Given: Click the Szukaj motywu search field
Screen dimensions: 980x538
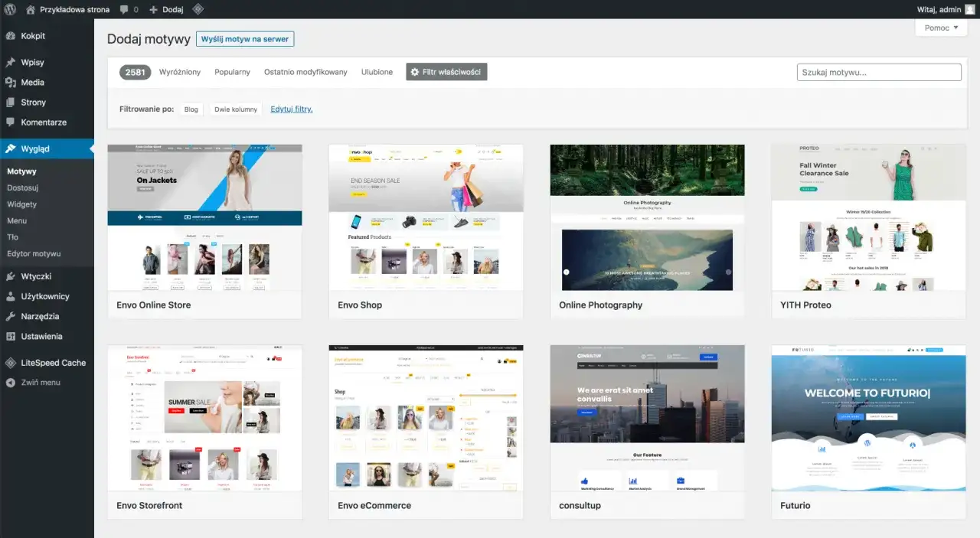Looking at the screenshot, I should (878, 72).
